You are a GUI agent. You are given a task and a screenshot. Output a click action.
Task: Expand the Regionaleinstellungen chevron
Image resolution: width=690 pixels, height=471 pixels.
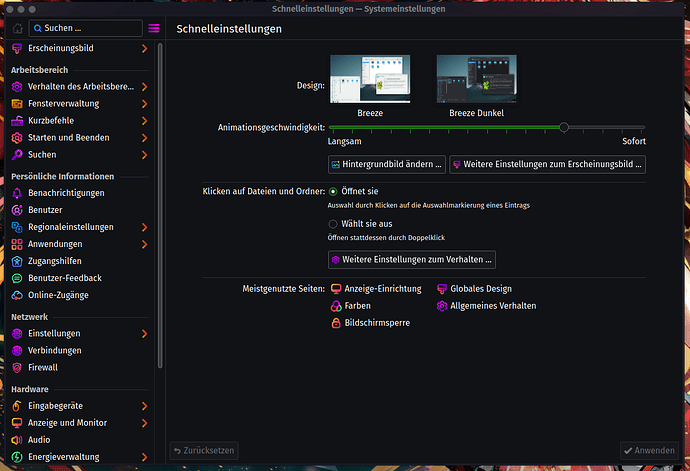(145, 227)
